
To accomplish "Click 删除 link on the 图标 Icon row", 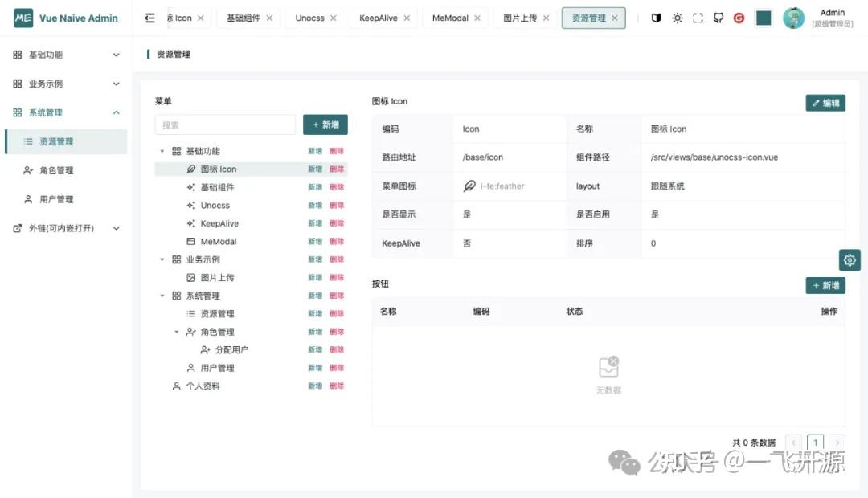I will pos(337,169).
